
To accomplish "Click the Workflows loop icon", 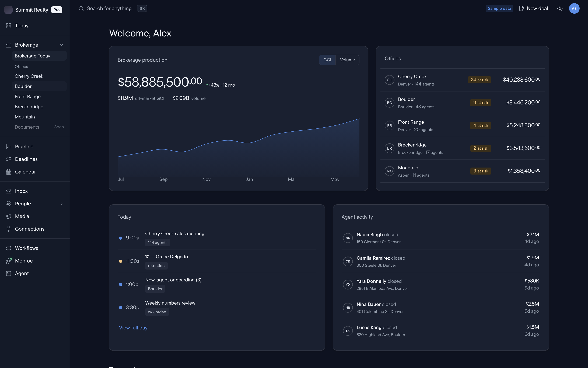I will coord(9,248).
